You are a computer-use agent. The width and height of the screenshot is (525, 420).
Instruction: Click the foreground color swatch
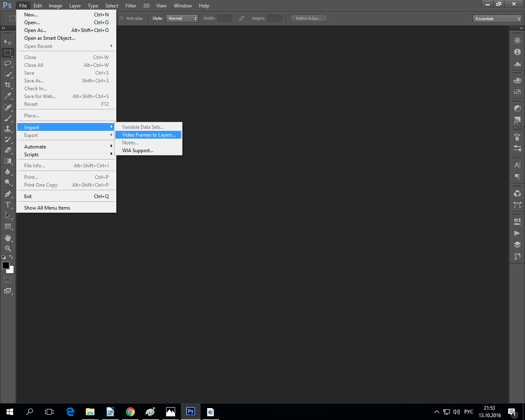(x=5, y=265)
